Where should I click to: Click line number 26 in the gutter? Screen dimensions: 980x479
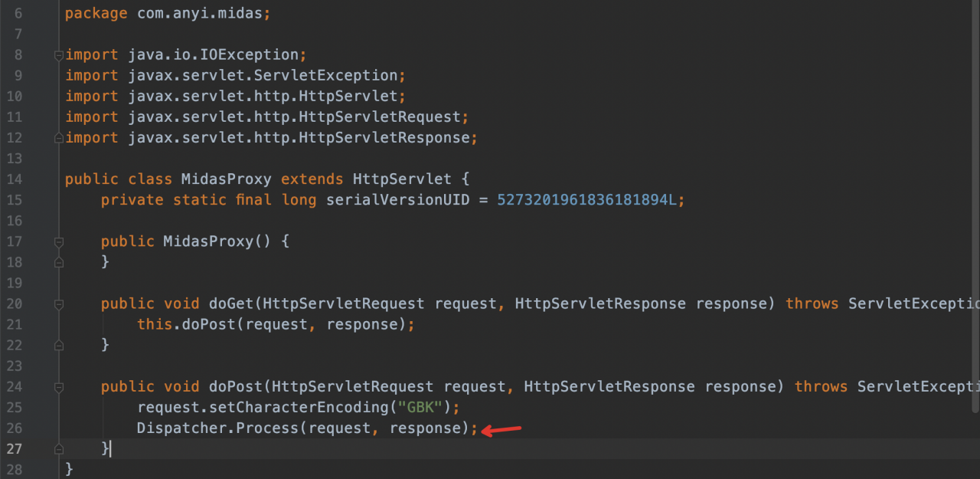coord(14,428)
